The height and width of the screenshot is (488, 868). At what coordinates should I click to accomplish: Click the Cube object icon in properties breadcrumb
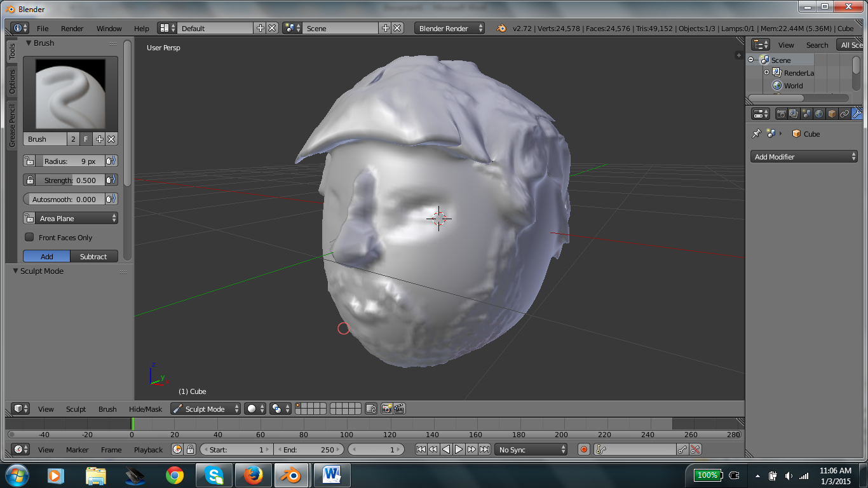(x=796, y=134)
